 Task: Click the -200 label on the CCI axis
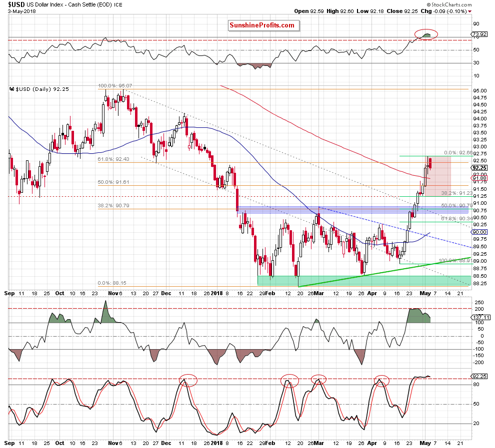(x=478, y=363)
